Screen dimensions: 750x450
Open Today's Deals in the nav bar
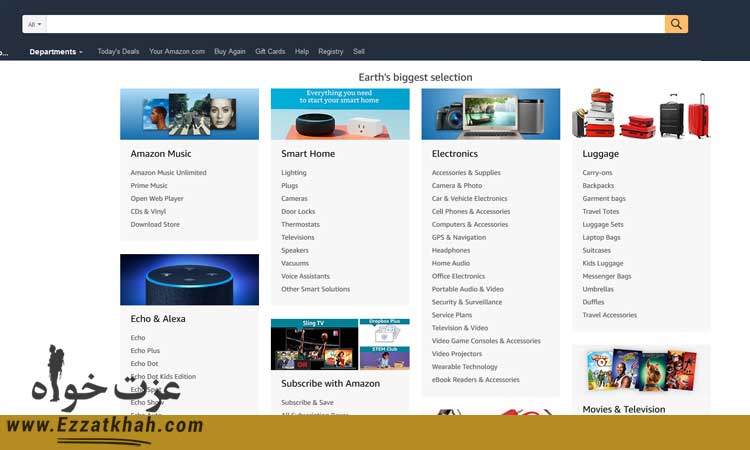[118, 52]
